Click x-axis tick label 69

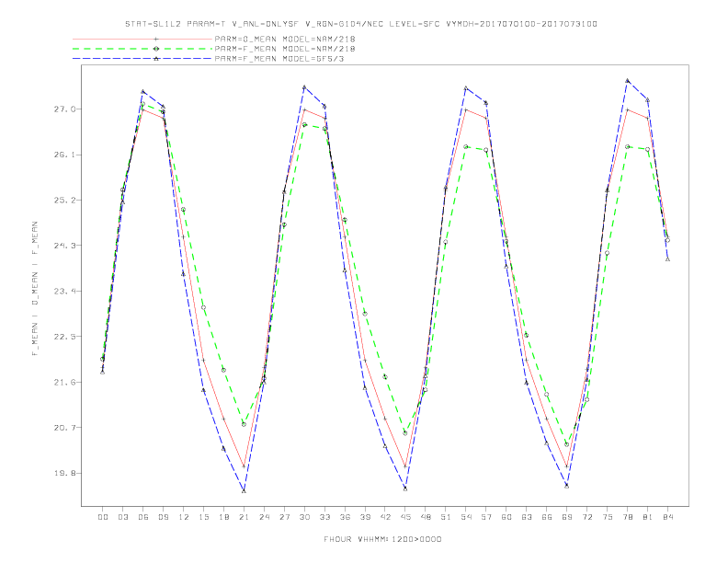pos(567,517)
